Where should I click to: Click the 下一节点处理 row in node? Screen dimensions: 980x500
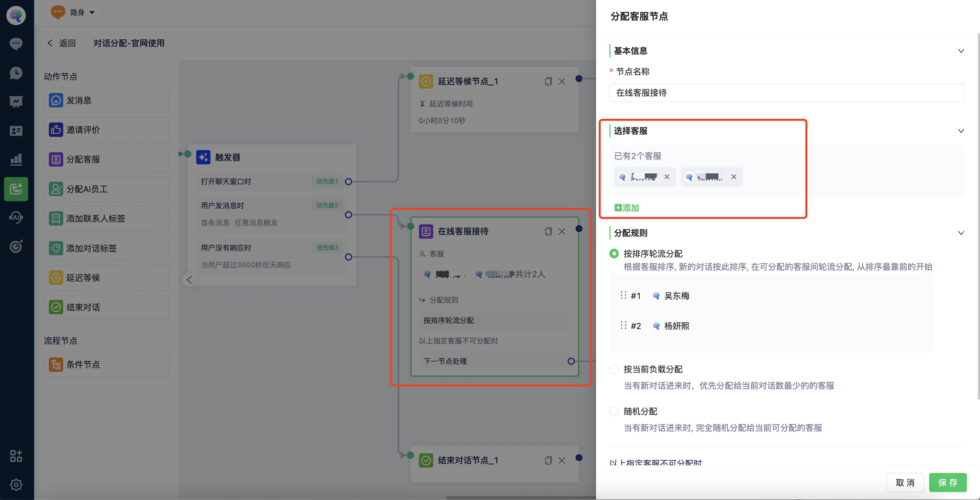495,361
